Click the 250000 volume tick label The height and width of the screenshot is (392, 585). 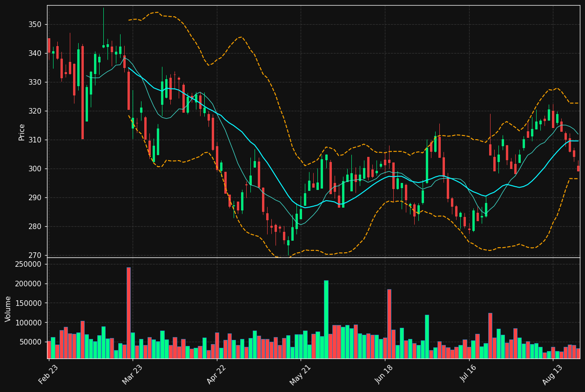pyautogui.click(x=28, y=264)
